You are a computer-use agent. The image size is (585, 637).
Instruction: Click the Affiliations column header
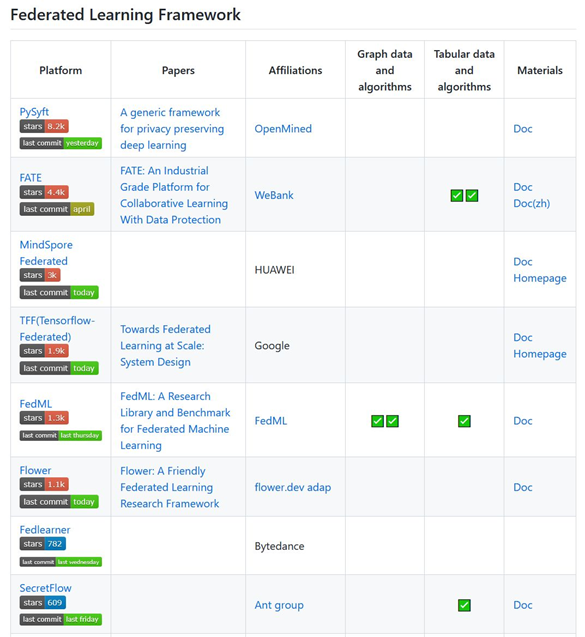[295, 70]
